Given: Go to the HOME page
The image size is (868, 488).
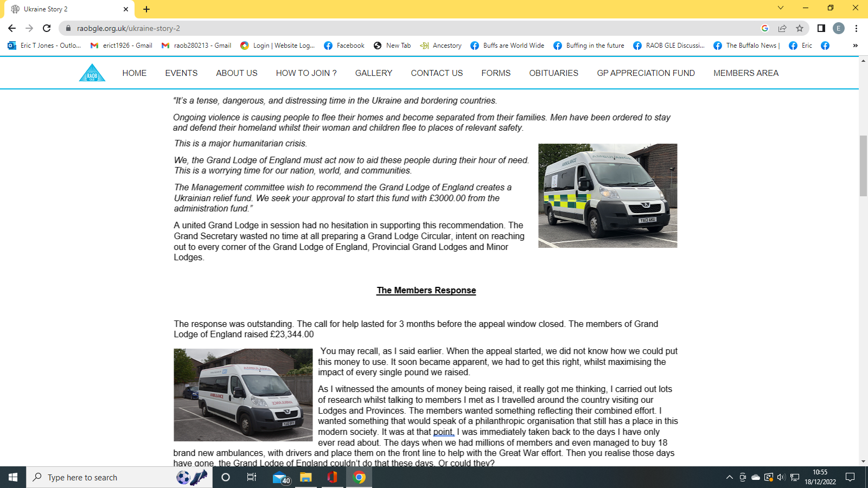Looking at the screenshot, I should pyautogui.click(x=135, y=73).
